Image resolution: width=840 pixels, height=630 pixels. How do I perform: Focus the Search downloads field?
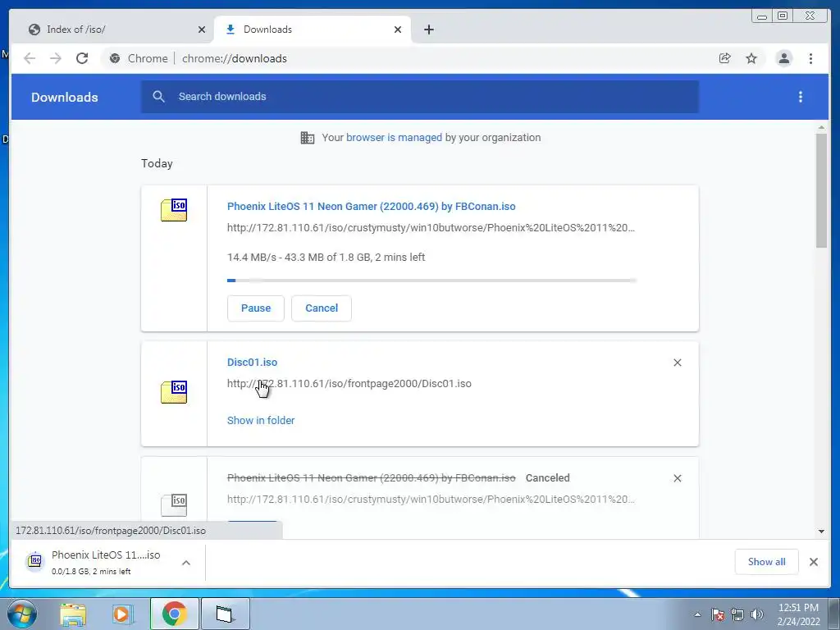tap(420, 97)
